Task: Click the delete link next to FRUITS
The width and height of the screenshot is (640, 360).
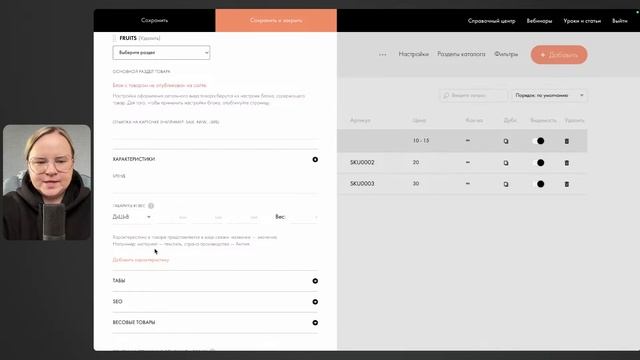Action: coord(149,38)
